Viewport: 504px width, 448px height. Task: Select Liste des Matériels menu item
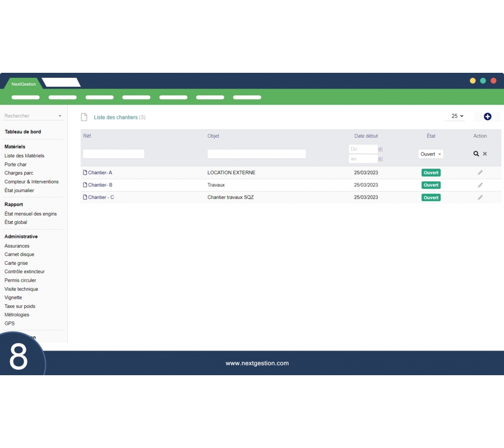(24, 156)
